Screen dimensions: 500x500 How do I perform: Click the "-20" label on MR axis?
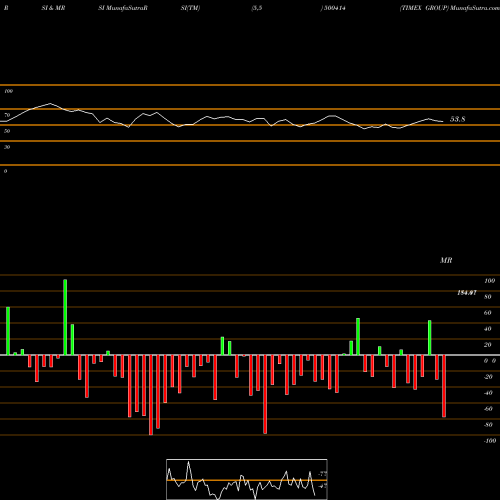point(488,377)
